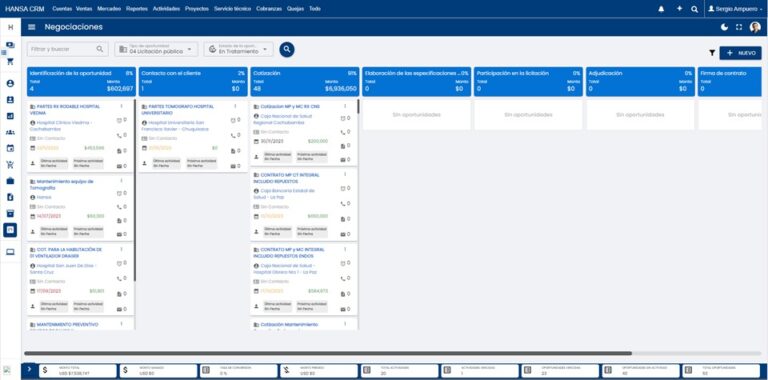Expand the bottom summary bar arrow

(x=28, y=369)
